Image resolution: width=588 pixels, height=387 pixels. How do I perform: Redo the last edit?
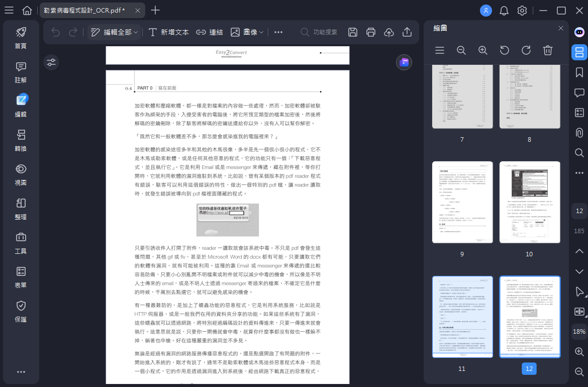pos(73,32)
